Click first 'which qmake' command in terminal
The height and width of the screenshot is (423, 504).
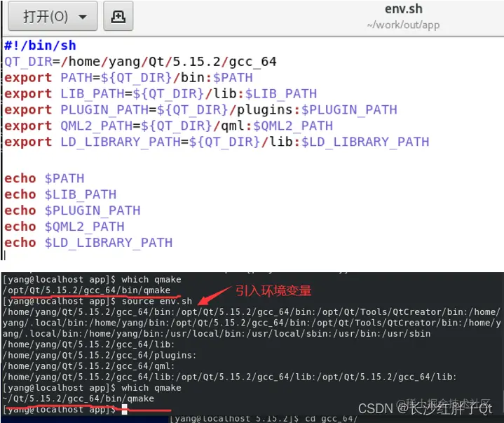click(151, 279)
